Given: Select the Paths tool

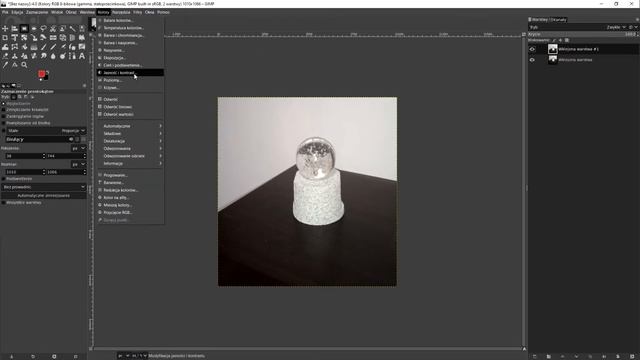Looking at the screenshot, I should click(x=72, y=56).
